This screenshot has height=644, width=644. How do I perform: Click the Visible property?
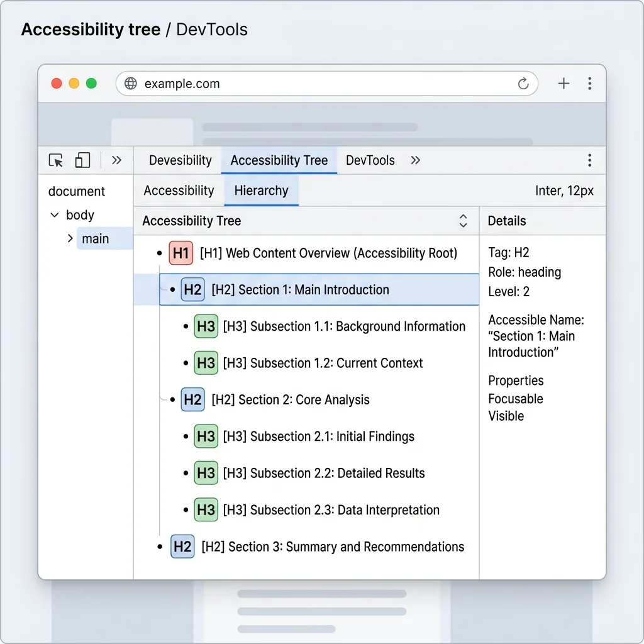point(506,416)
